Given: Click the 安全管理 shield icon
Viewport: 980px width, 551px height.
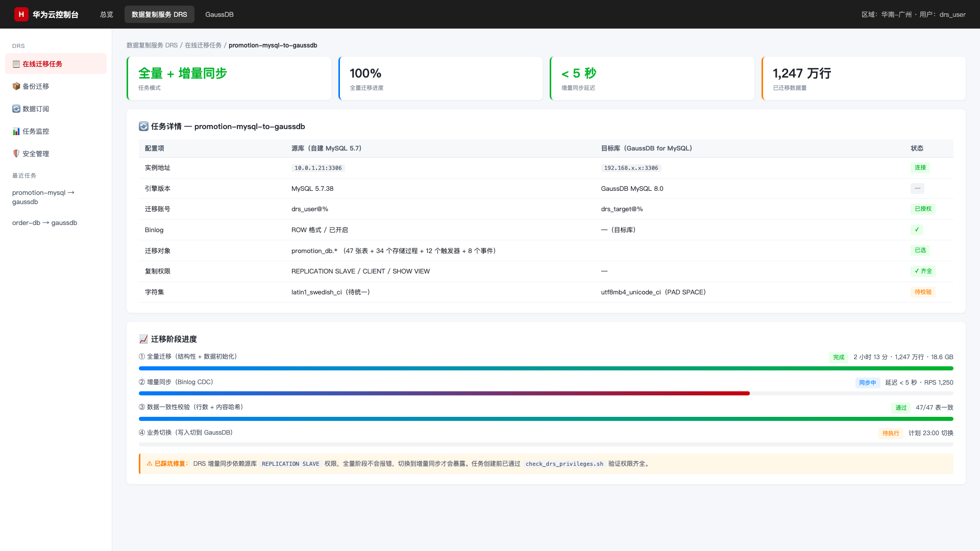Looking at the screenshot, I should (x=16, y=154).
